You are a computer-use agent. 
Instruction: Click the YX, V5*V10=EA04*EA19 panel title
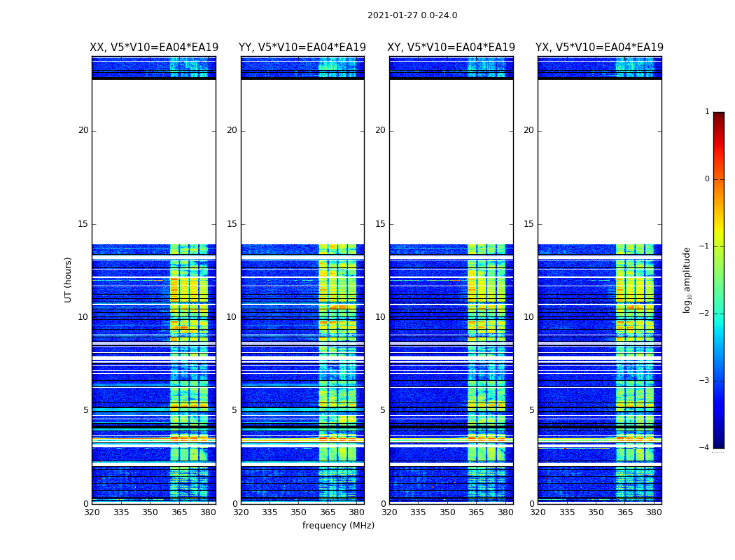599,48
